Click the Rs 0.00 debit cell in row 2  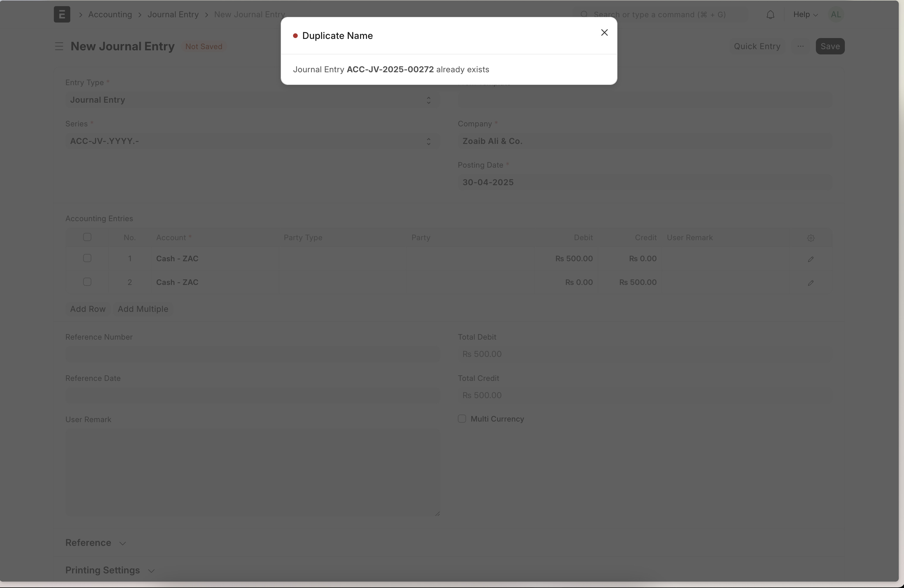click(x=566, y=282)
